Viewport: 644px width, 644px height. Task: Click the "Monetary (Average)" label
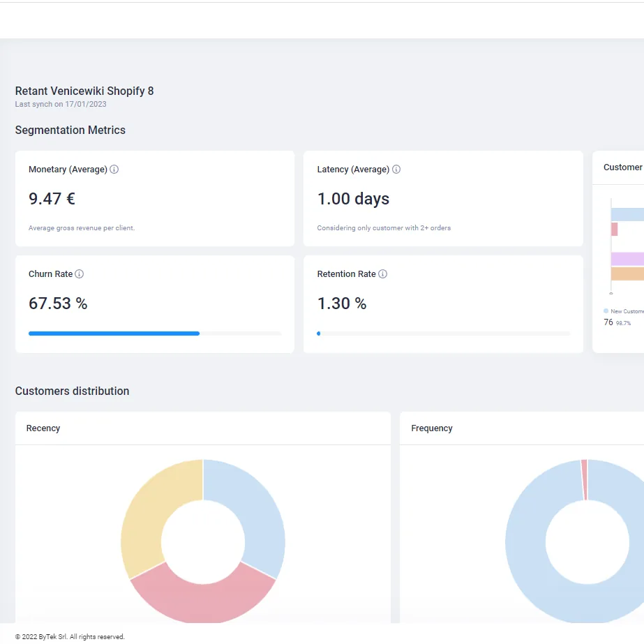point(68,170)
